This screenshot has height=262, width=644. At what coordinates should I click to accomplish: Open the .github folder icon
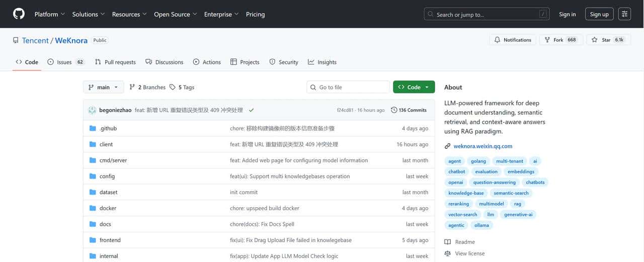click(x=93, y=128)
